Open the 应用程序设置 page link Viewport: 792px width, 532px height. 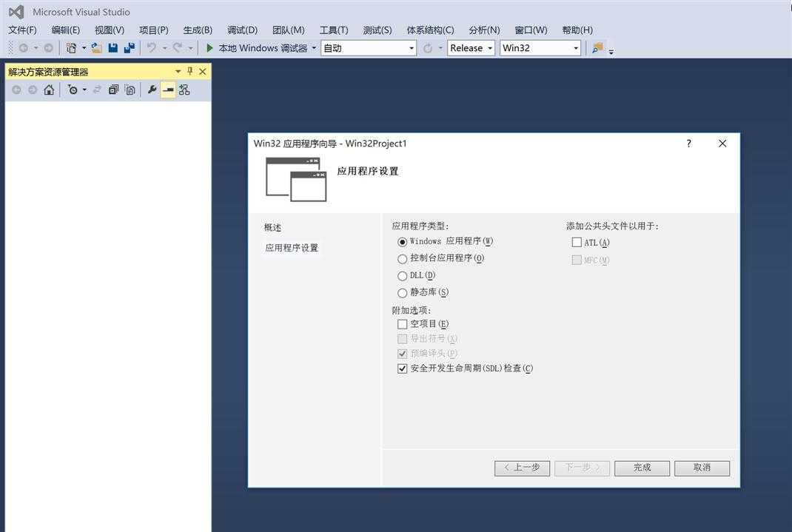292,248
